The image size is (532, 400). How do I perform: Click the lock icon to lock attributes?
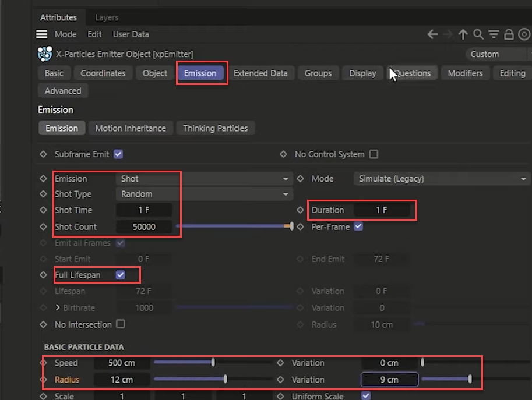(508, 34)
